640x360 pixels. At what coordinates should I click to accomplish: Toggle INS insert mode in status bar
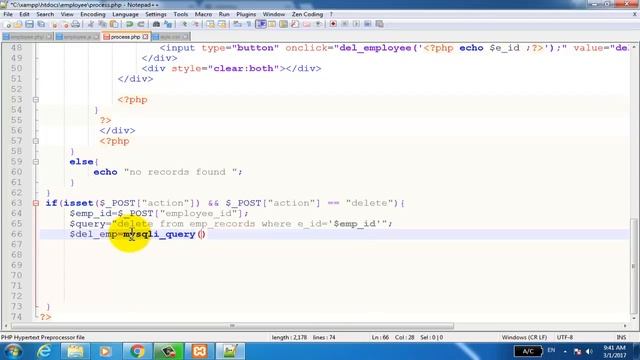pos(621,337)
